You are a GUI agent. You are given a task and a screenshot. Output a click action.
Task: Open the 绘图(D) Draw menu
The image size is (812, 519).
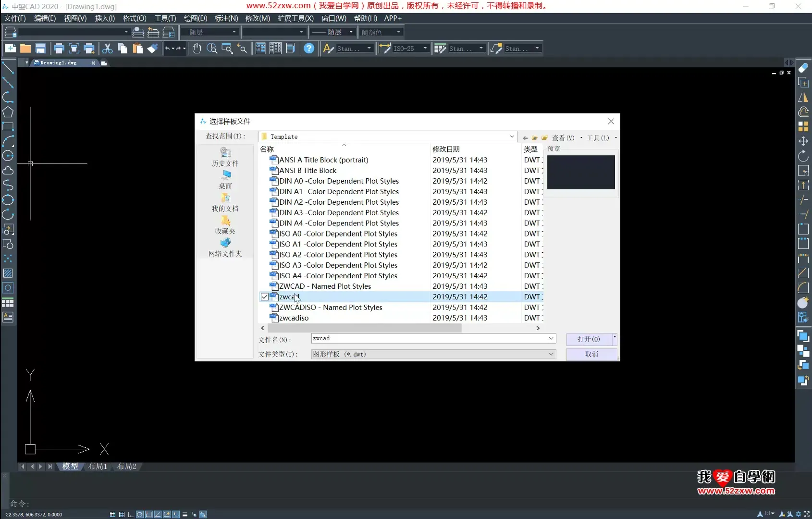click(x=195, y=18)
